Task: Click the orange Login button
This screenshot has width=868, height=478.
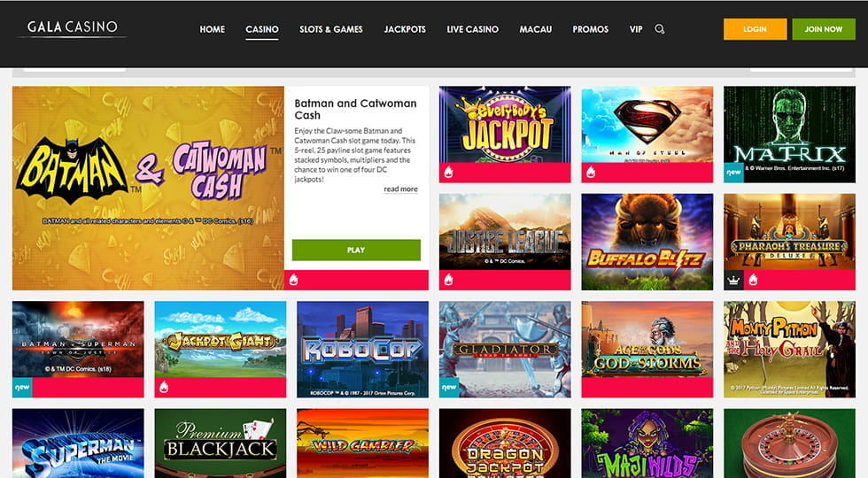Action: click(755, 29)
